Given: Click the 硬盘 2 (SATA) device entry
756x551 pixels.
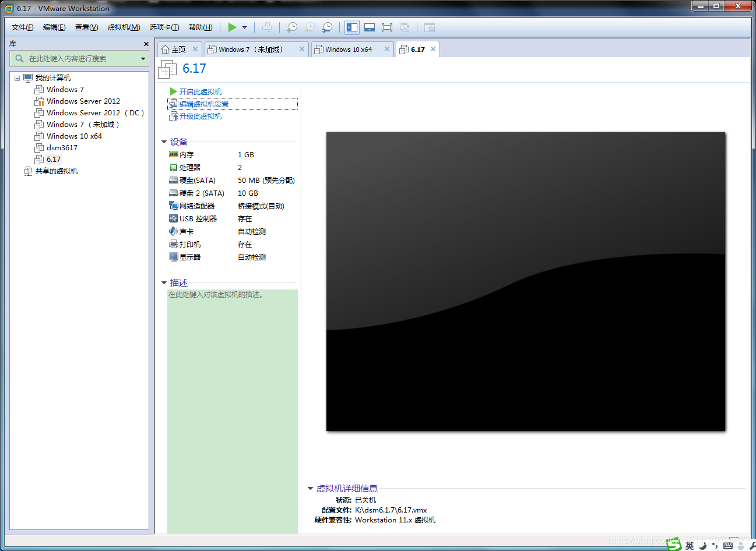Looking at the screenshot, I should click(202, 193).
